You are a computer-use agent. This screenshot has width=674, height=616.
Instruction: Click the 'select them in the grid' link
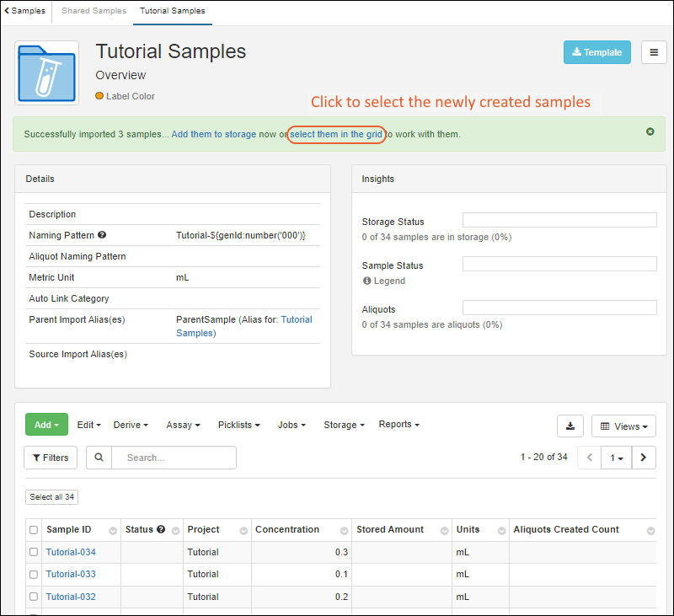coord(337,134)
